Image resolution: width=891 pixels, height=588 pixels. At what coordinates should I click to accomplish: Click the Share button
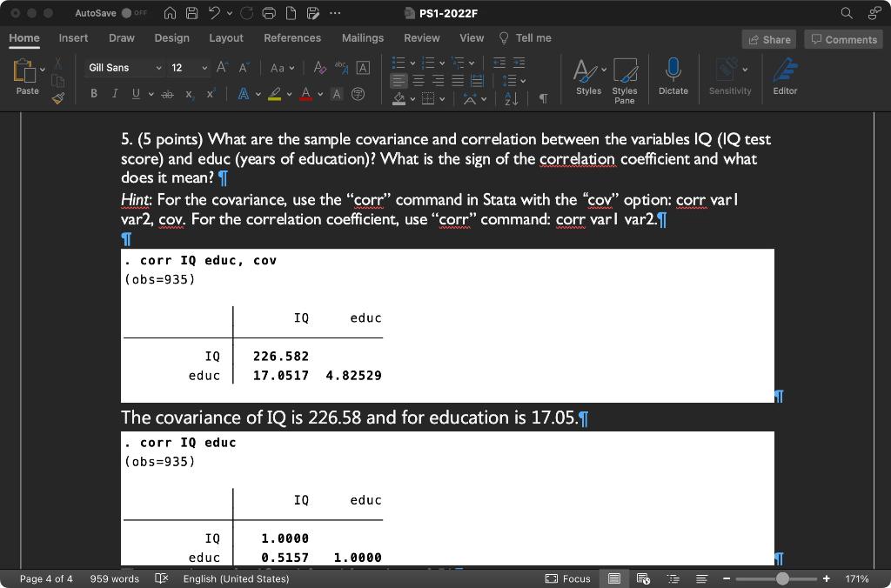770,39
